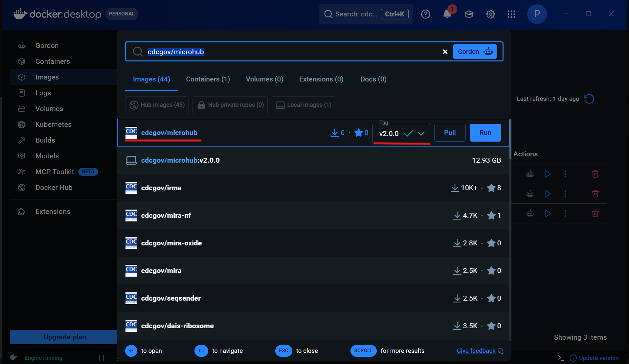629x364 pixels.
Task: Toggle Hub images filter
Action: (157, 105)
